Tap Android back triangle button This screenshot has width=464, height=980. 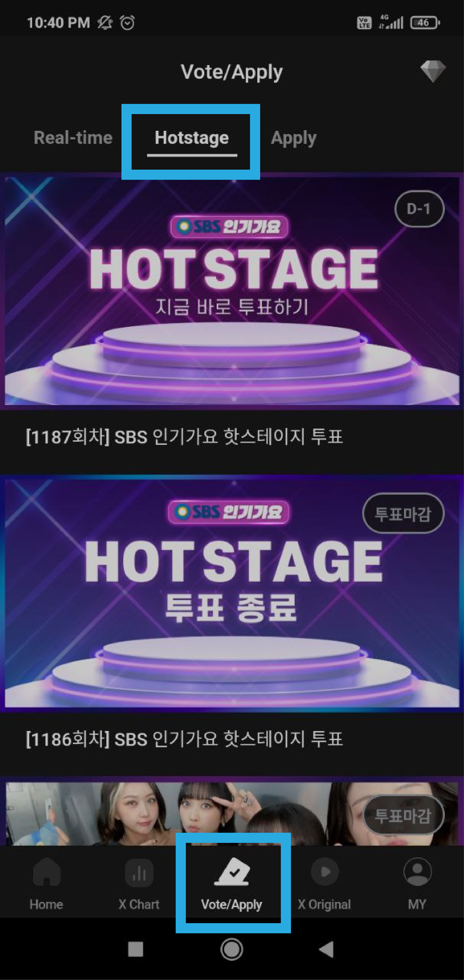(x=327, y=950)
